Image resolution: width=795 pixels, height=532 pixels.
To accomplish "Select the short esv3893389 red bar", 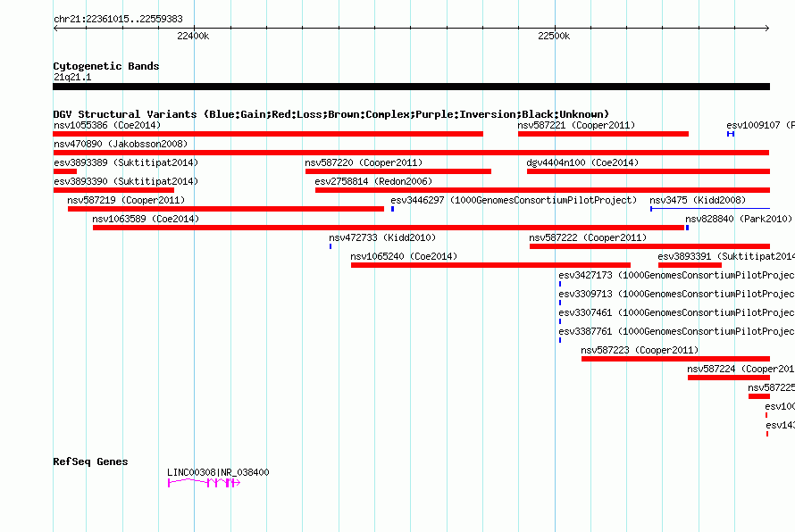I will coord(65,171).
